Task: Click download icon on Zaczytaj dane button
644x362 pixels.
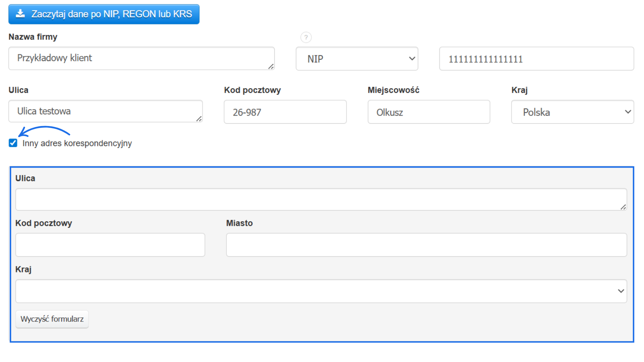Action: tap(20, 14)
